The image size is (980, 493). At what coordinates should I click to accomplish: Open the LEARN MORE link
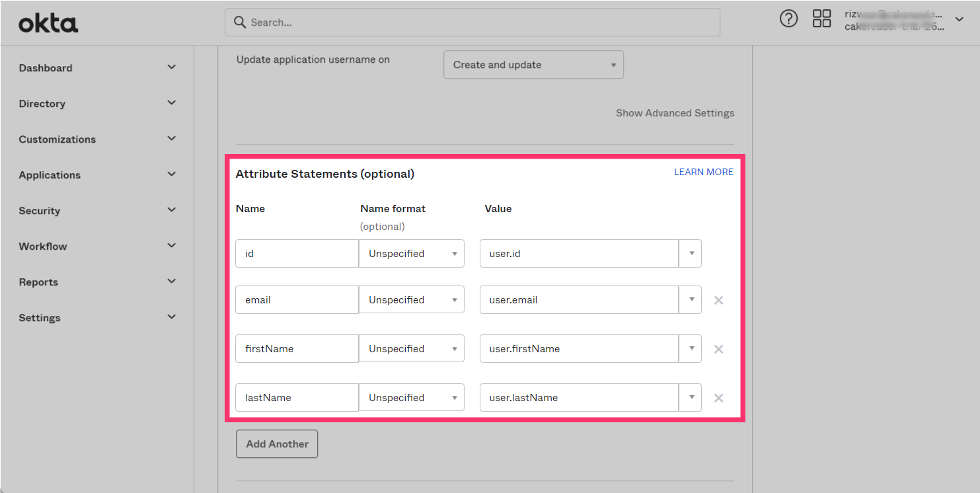pos(703,172)
